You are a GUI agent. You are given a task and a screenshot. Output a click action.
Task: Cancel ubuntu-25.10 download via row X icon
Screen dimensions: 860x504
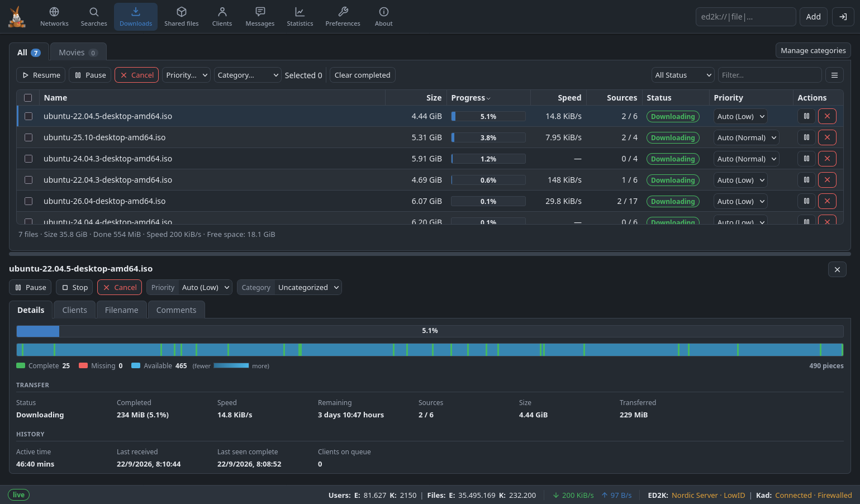point(827,137)
